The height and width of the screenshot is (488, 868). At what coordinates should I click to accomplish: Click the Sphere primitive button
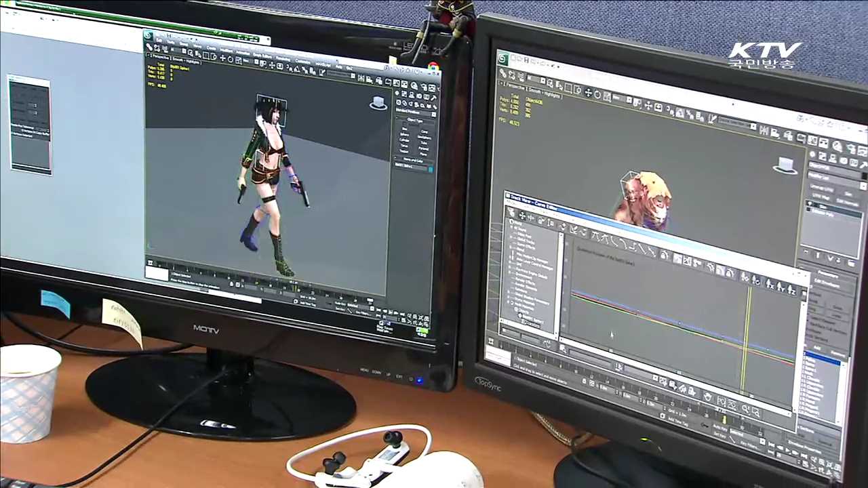(x=405, y=134)
